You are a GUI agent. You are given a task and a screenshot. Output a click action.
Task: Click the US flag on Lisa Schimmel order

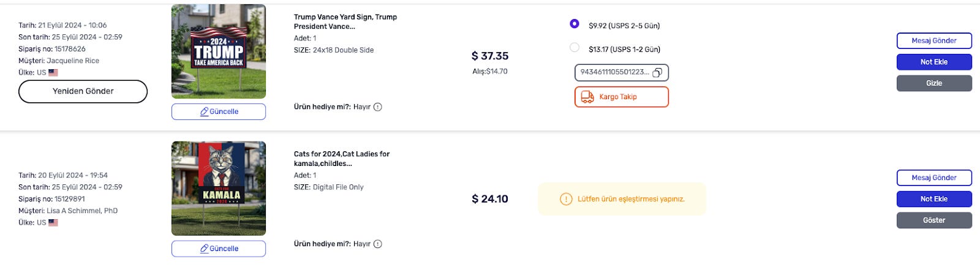(x=53, y=223)
